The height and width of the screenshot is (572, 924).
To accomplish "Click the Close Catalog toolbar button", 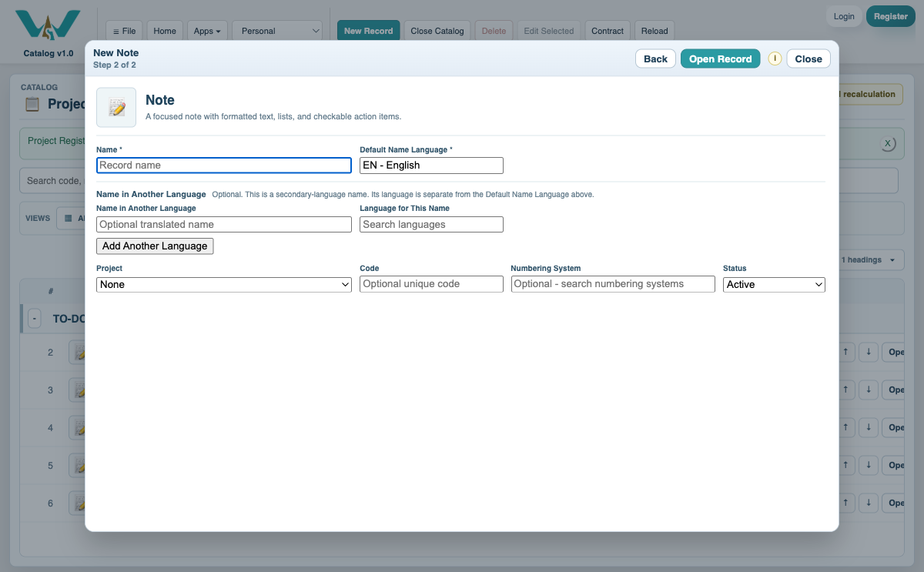I will click(437, 31).
